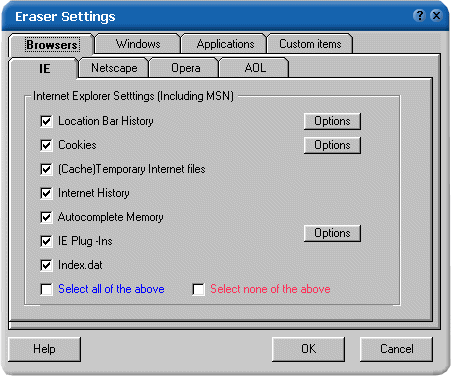This screenshot has width=451, height=376.
Task: Confirm settings with the OK button
Action: click(x=308, y=349)
